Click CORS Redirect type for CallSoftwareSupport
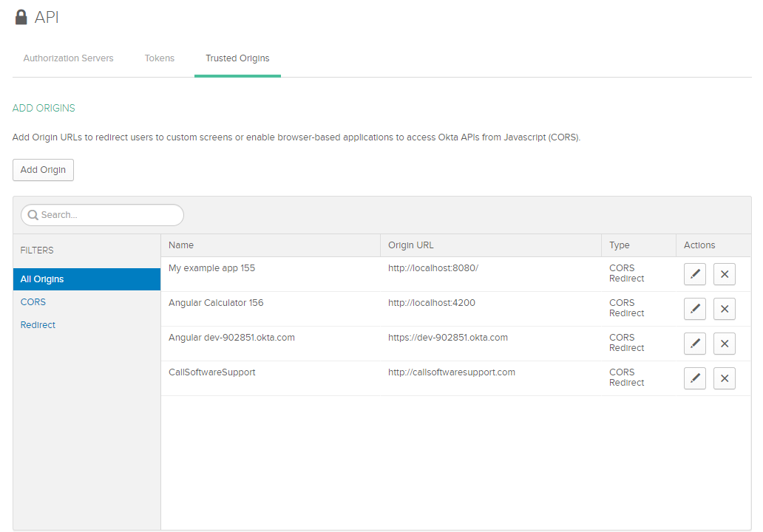This screenshot has height=532, width=763. (x=627, y=378)
